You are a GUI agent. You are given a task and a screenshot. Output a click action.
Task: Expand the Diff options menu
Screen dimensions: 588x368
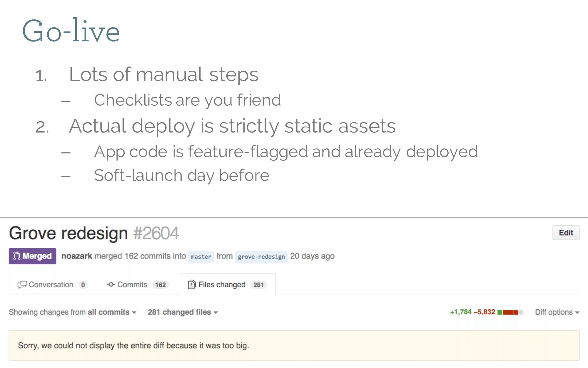point(557,312)
